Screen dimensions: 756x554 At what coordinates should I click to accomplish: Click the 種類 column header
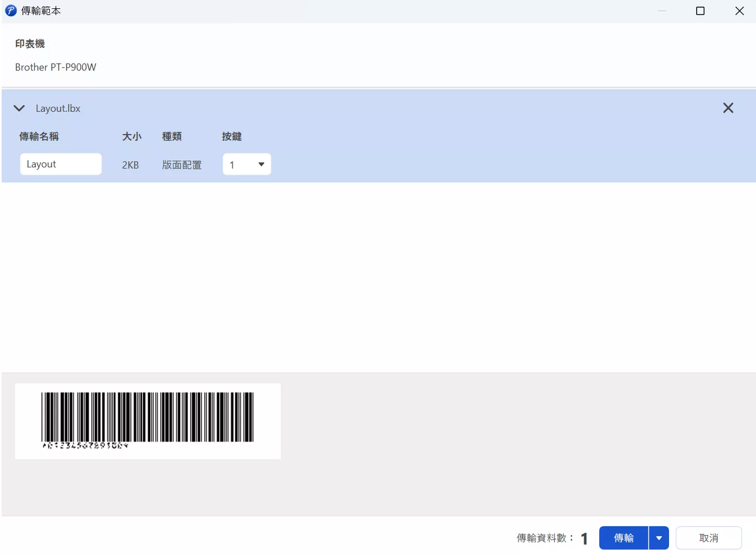(x=172, y=136)
